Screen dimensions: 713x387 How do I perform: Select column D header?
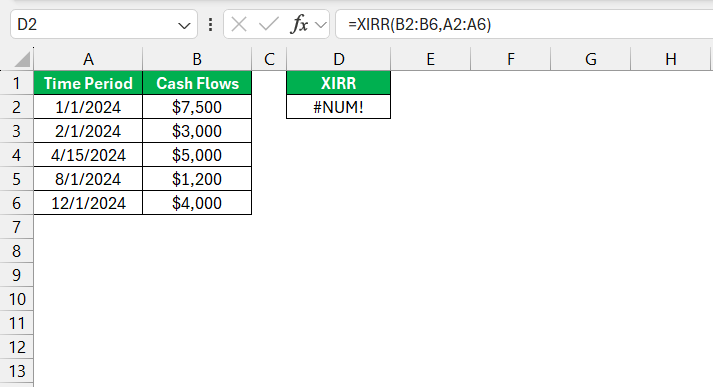coord(339,59)
